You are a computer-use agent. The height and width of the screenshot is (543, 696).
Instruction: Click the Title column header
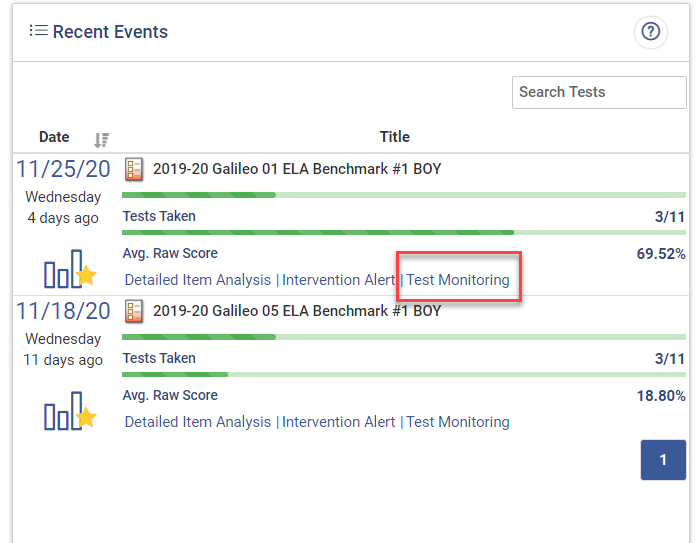394,137
